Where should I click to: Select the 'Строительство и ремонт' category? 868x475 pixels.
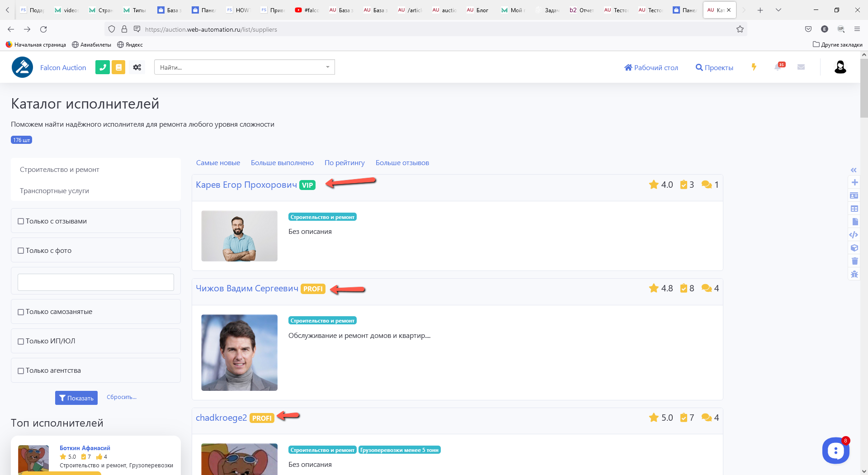(59, 170)
